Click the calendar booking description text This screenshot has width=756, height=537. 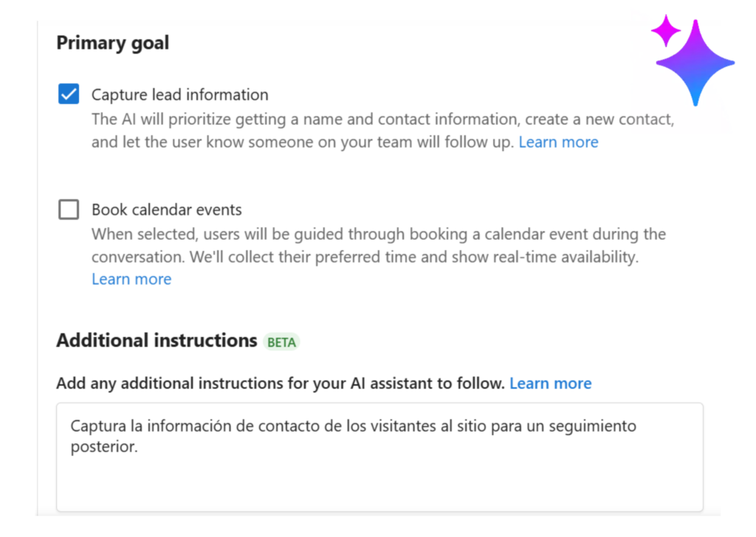pyautogui.click(x=378, y=235)
